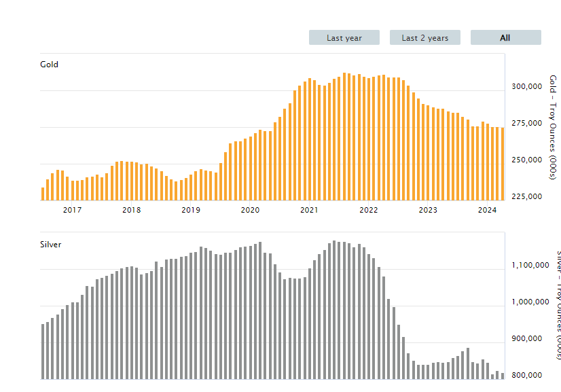Click the leftmost gray bar in Silver chart
The image size is (561, 392).
click(x=43, y=351)
